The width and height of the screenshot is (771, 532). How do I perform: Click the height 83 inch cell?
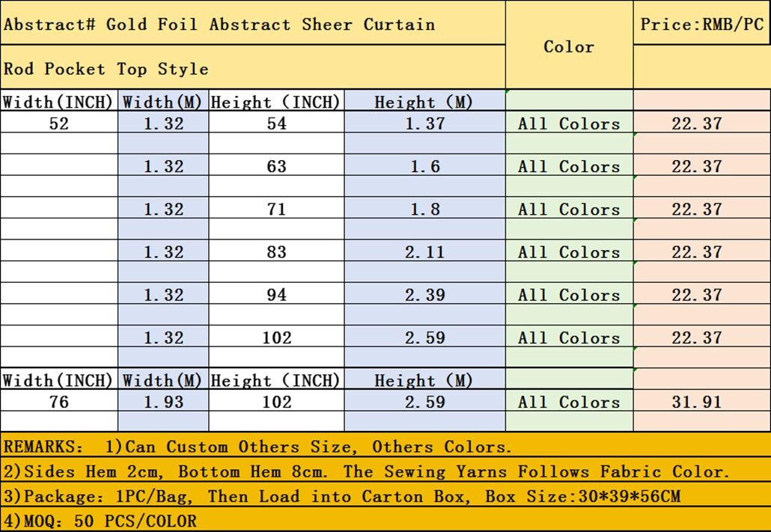point(276,250)
